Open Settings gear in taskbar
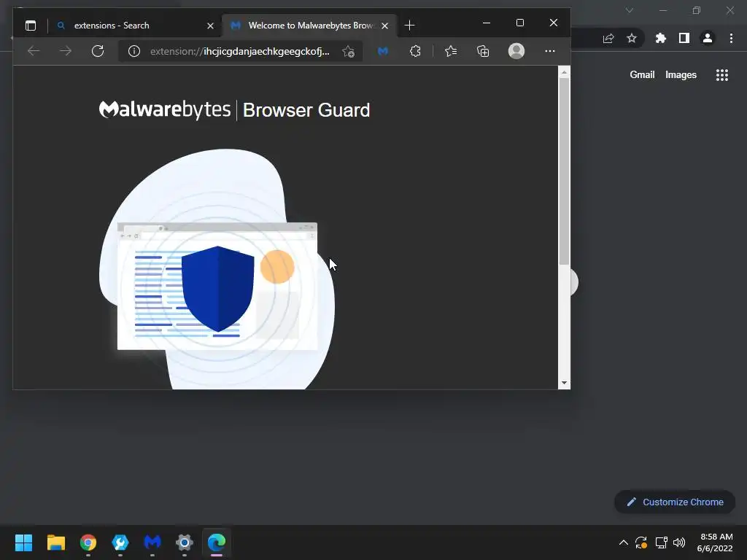The image size is (747, 560). (x=185, y=542)
